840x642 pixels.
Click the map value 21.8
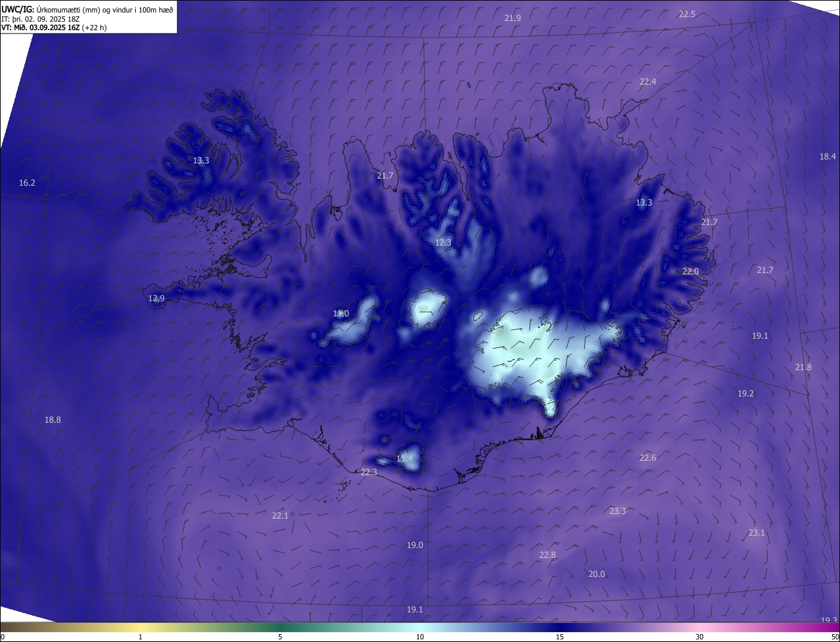coord(803,367)
